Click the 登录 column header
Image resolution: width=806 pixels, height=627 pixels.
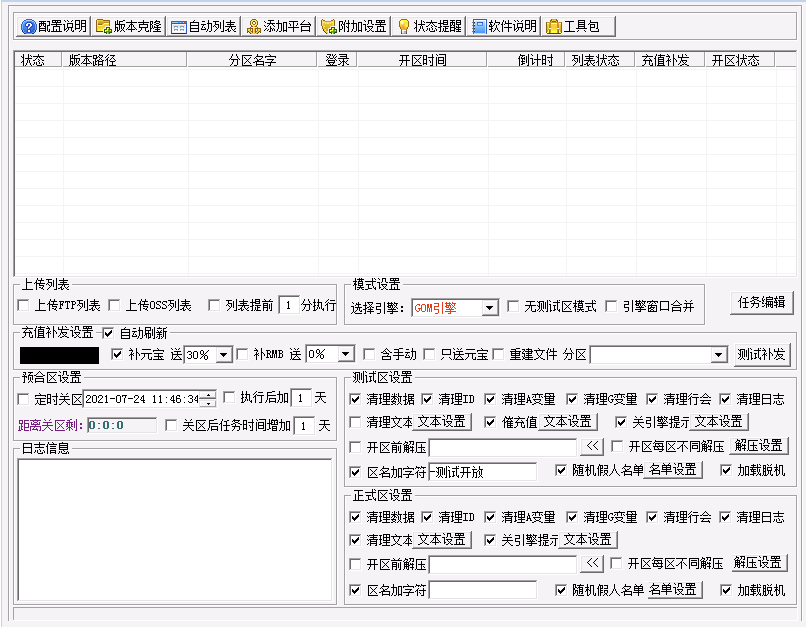pos(337,60)
